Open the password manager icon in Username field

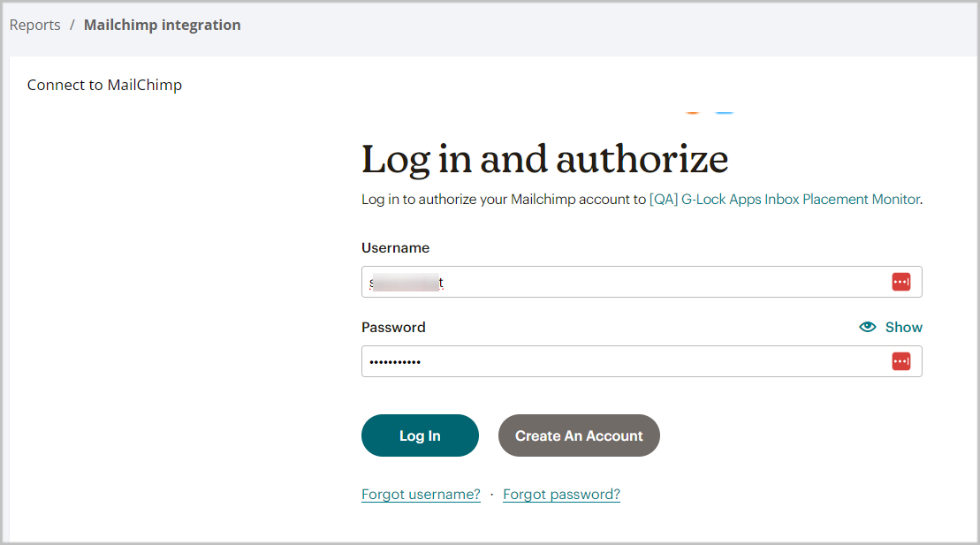900,282
